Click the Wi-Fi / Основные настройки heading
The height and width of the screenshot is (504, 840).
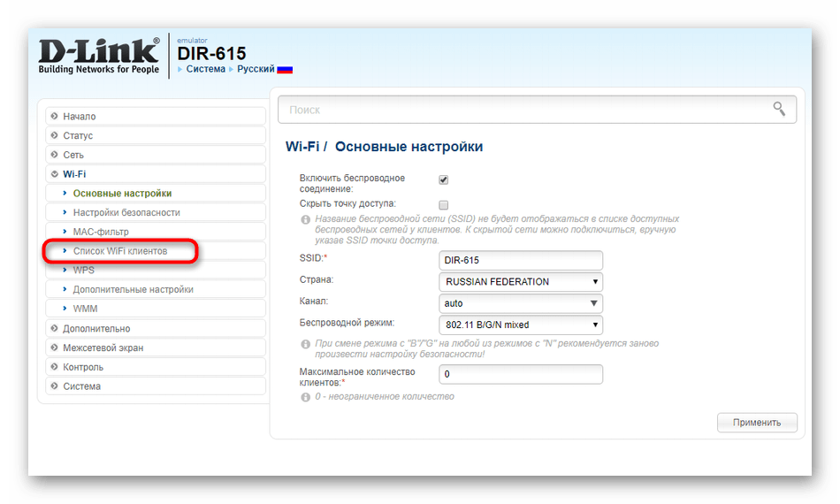(x=384, y=147)
